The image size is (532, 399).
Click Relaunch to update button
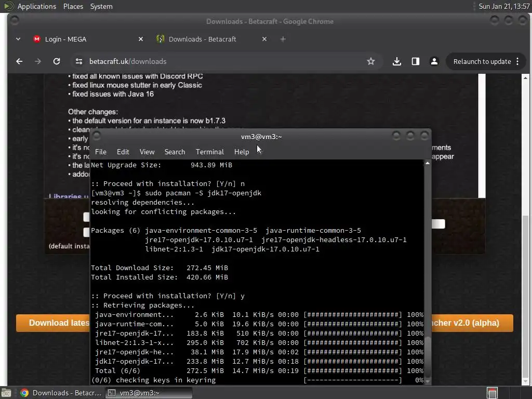coord(482,61)
